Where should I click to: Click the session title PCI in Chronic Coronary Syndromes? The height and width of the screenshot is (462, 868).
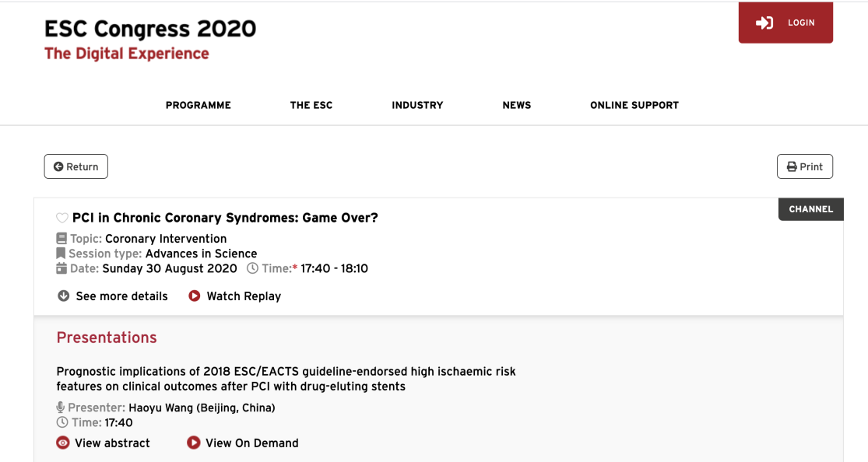225,218
